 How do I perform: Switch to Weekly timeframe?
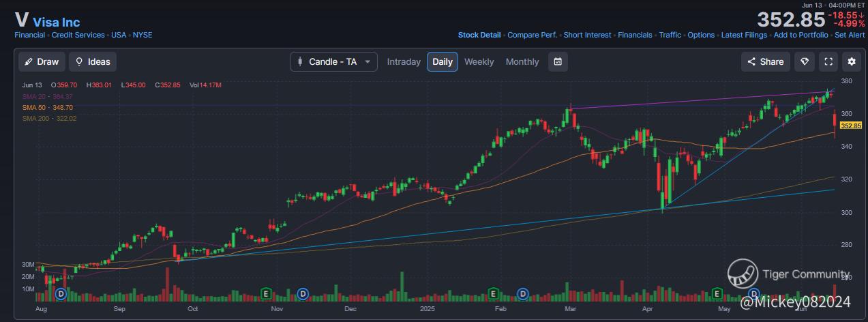tap(479, 61)
